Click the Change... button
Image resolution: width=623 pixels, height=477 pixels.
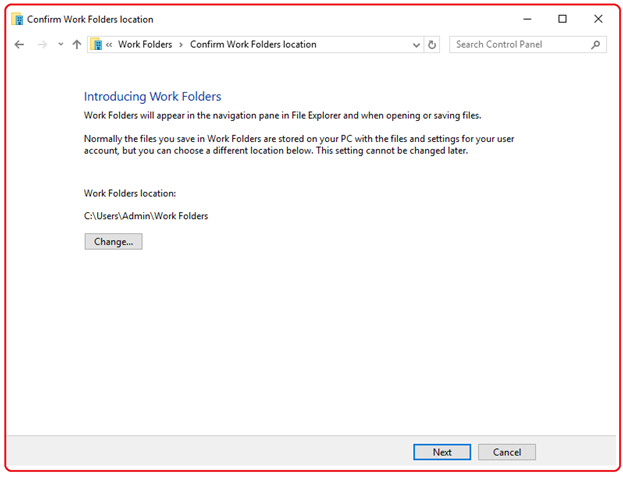click(113, 241)
